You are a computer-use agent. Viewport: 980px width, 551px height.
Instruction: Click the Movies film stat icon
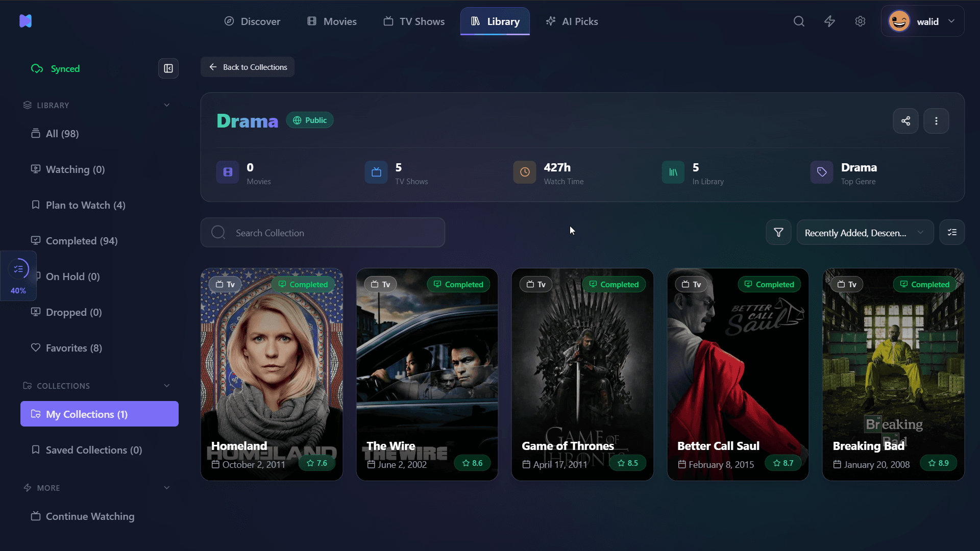coord(228,172)
